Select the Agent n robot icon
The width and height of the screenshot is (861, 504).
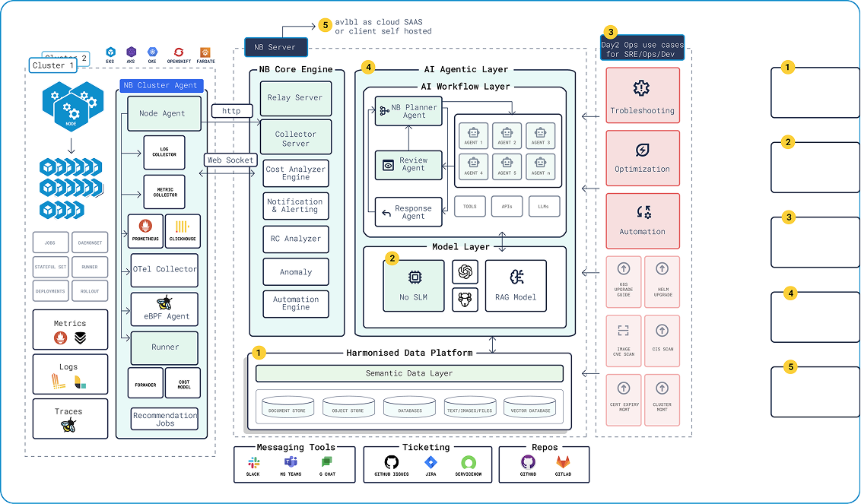coord(540,163)
